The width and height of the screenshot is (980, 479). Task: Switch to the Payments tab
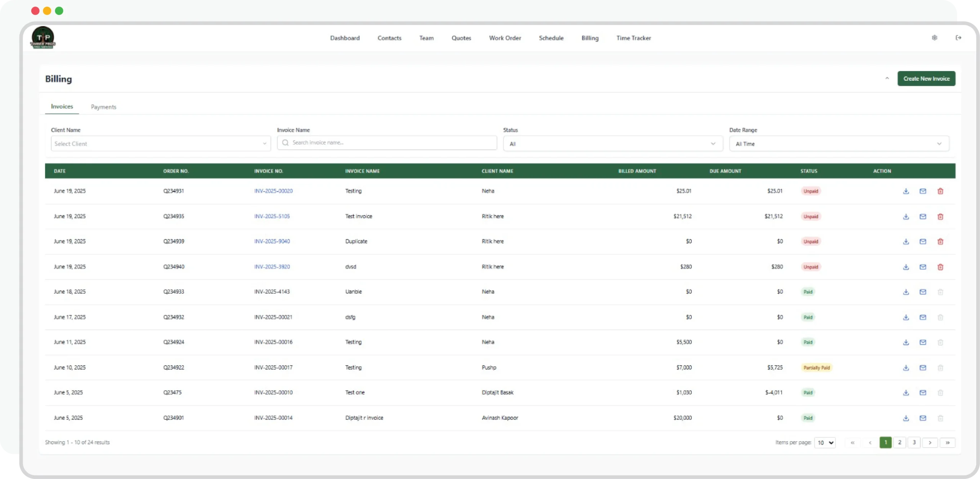[x=103, y=107]
